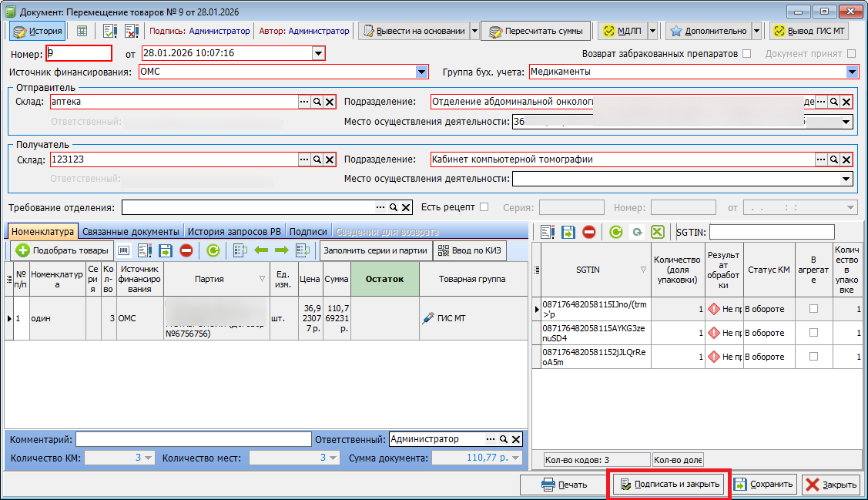The height and width of the screenshot is (500, 868).
Task: Click the green left arrow icon
Action: (260, 250)
